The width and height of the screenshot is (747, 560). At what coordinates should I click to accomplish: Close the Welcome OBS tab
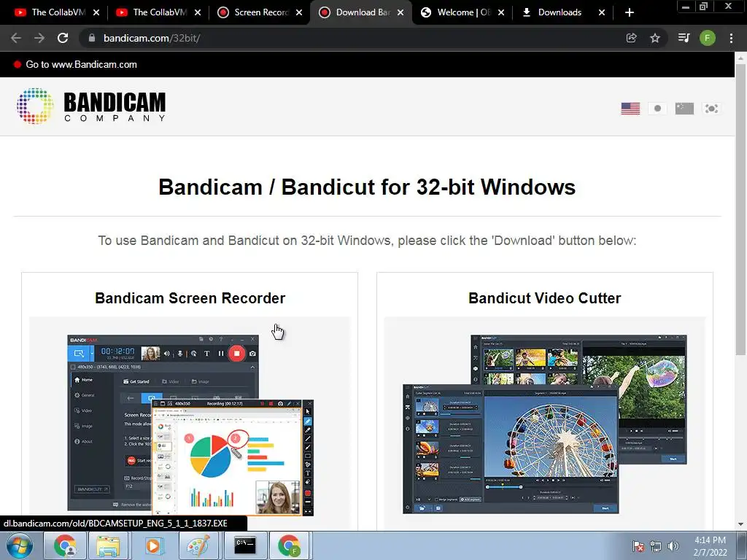click(x=500, y=12)
